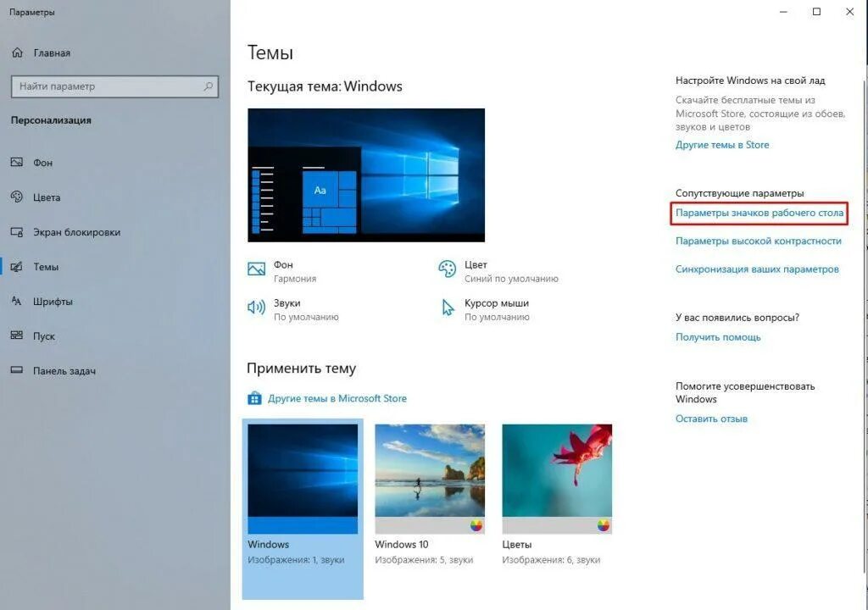Click the Темы brush icon in sidebar
The height and width of the screenshot is (610, 868).
[x=17, y=267]
